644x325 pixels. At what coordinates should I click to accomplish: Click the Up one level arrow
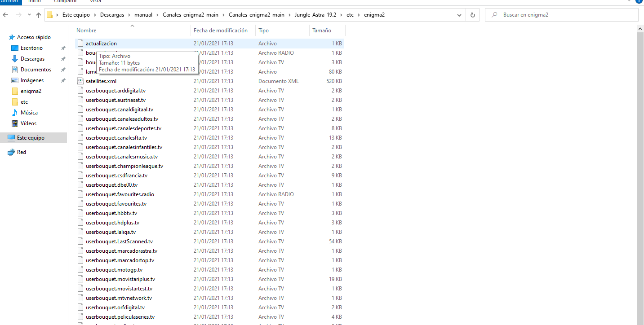pyautogui.click(x=39, y=15)
